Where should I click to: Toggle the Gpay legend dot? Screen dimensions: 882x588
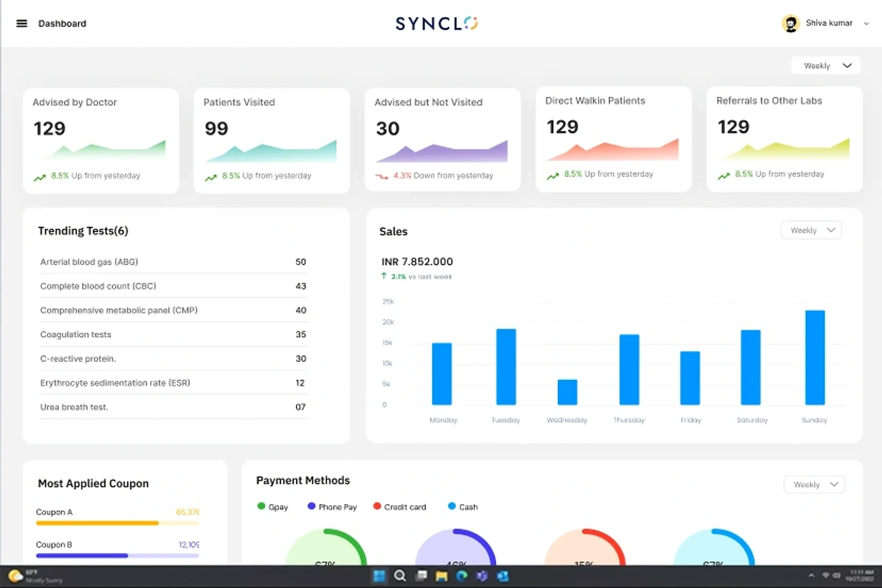click(261, 506)
